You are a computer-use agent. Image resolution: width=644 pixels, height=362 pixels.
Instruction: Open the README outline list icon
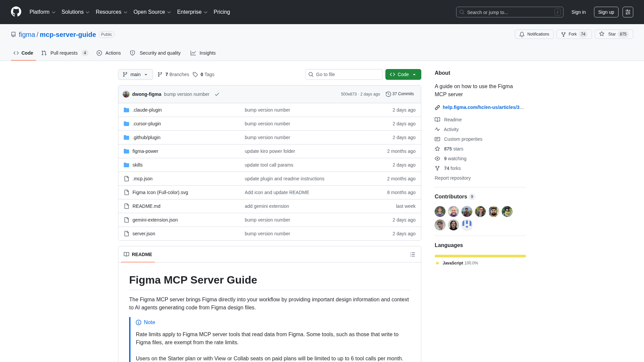[412, 254]
